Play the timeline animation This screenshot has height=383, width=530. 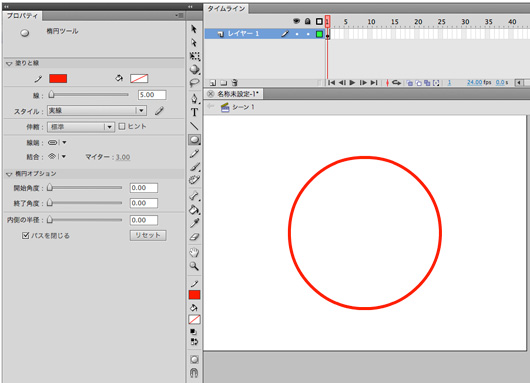(352, 82)
